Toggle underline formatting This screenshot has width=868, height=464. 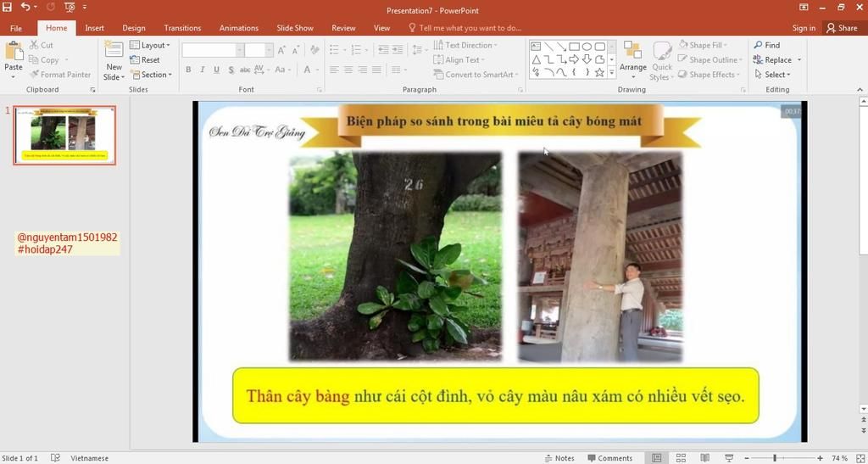(x=216, y=70)
